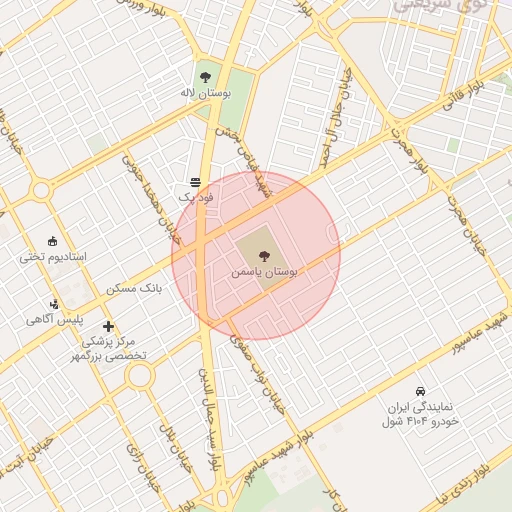
Task: Click the استادیوم تختی stadium icon
Action: (x=52, y=241)
